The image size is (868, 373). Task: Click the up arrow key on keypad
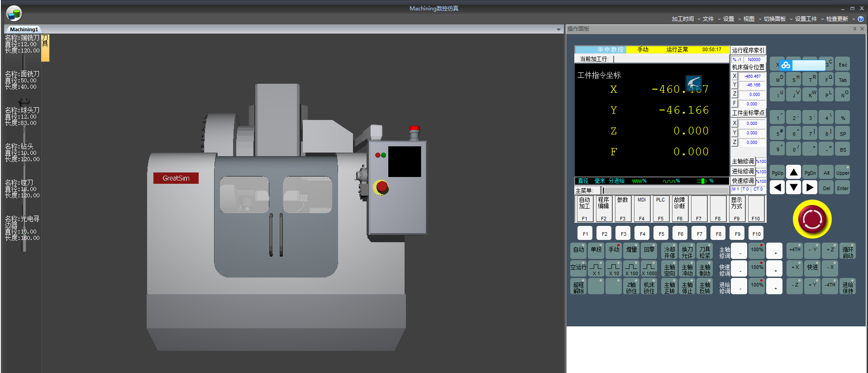click(x=793, y=172)
